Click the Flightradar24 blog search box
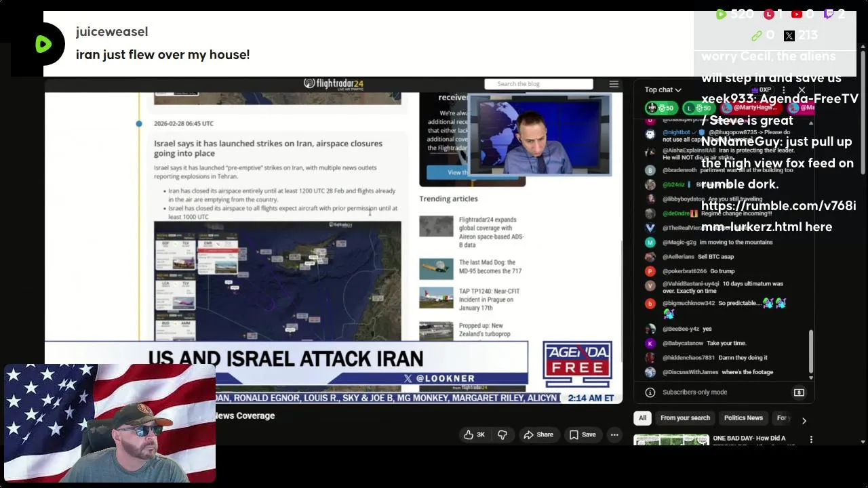868x488 pixels. pos(538,84)
